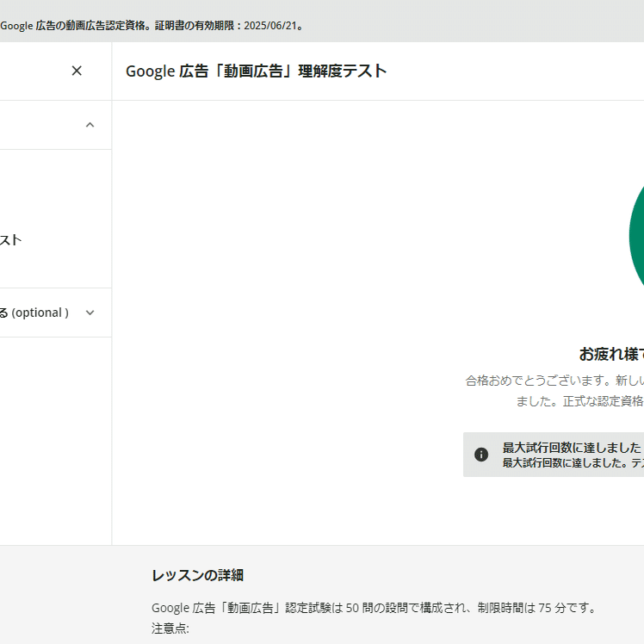644x644 pixels.
Task: Close the sidebar with the X icon
Action: point(77,71)
